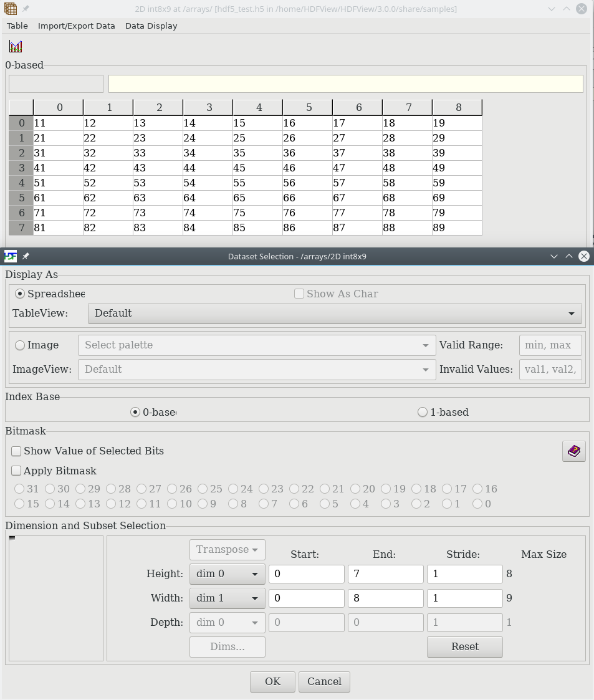Click the HDF icon of Dataset Selection dialog
The height and width of the screenshot is (700, 594).
10,256
